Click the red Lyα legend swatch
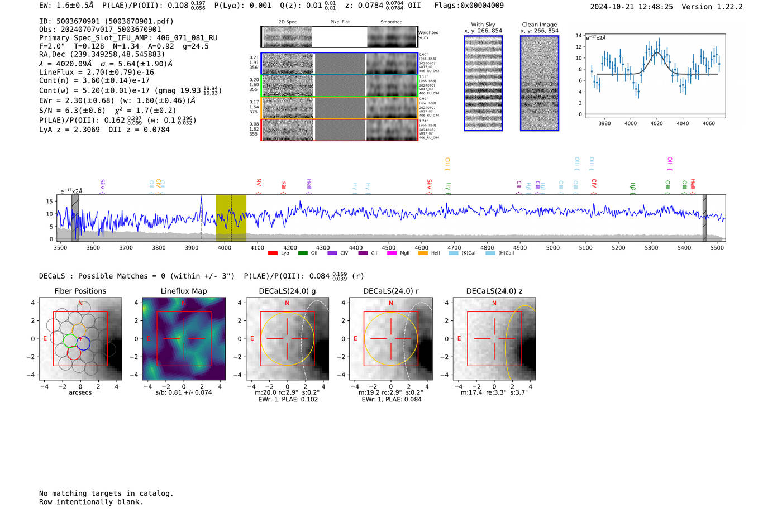The width and height of the screenshot is (782, 532). [273, 253]
